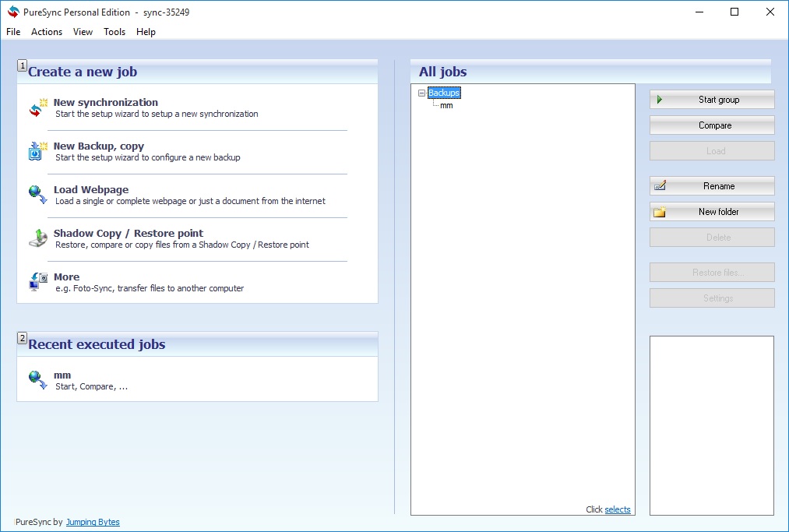Open the View menu
Image resolution: width=789 pixels, height=532 pixels.
83,32
